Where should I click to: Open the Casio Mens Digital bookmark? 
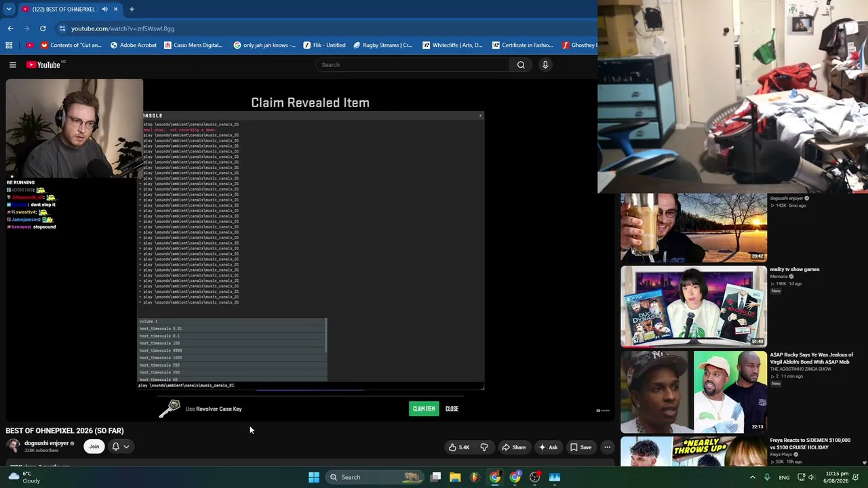[x=193, y=45]
